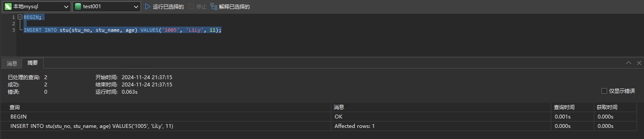
Task: Collapse code block at line 1
Action: [20, 17]
